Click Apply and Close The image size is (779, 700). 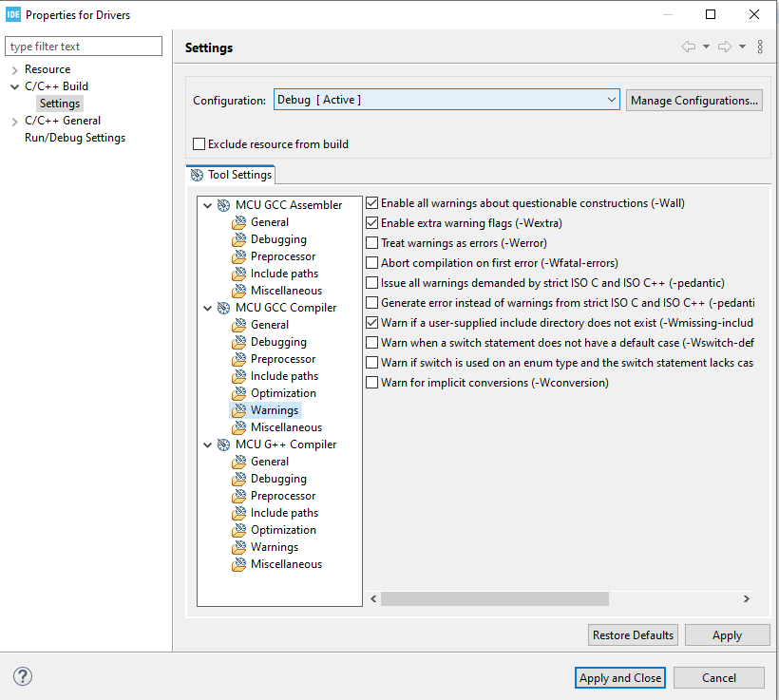[620, 677]
